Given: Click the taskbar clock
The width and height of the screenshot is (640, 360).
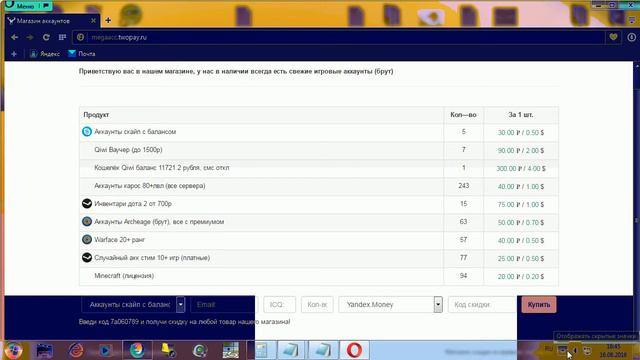Looking at the screenshot, I should pyautogui.click(x=613, y=351).
